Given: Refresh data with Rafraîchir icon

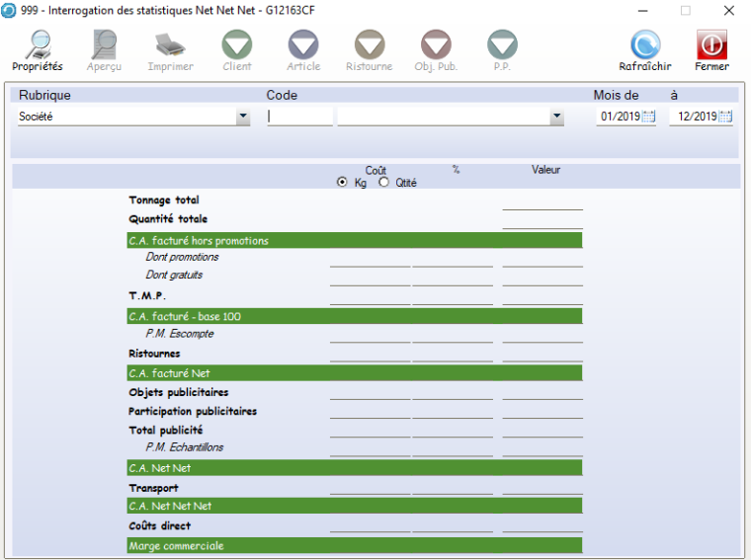Looking at the screenshot, I should 645,45.
